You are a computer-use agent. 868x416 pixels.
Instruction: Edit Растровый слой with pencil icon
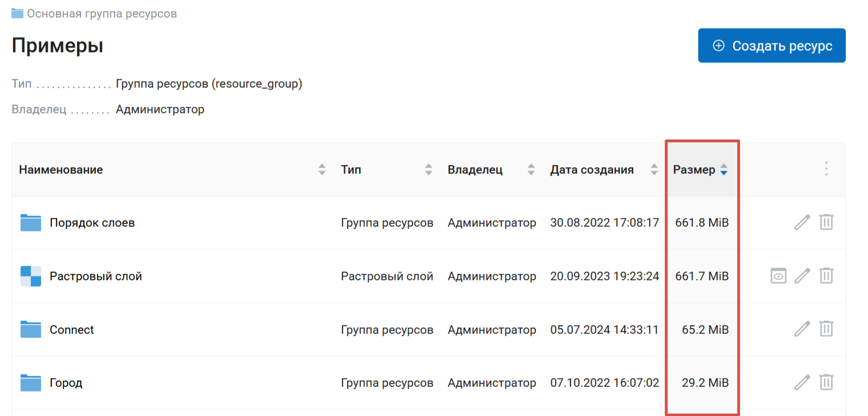point(802,276)
